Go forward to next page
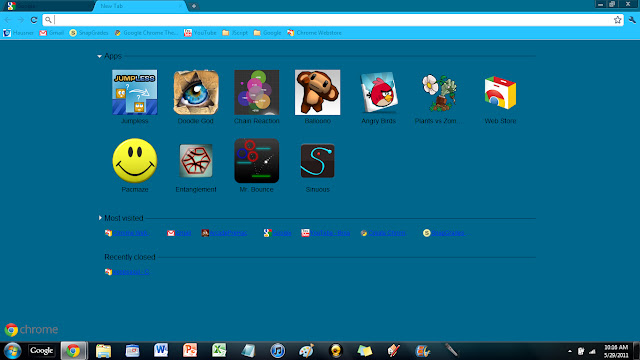This screenshot has width=640, height=360. pos(21,20)
